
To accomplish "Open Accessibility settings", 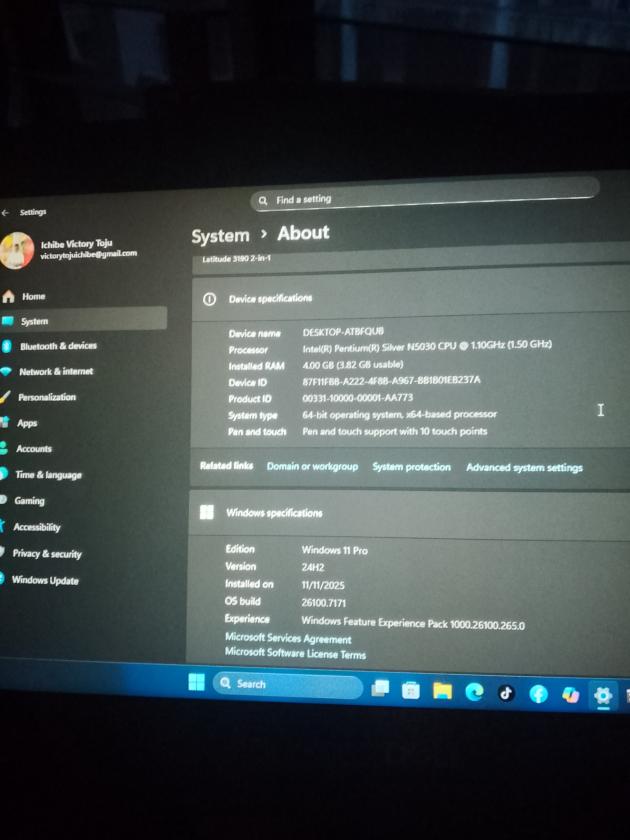I will click(x=37, y=527).
